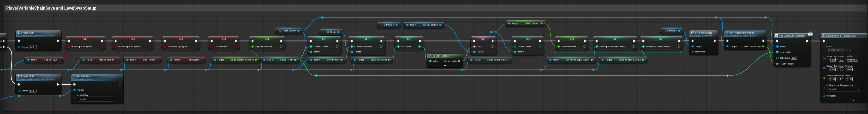868x114 pixels.
Task: Expand the To Text (Integer) node chevron
Action: tap(445, 66)
